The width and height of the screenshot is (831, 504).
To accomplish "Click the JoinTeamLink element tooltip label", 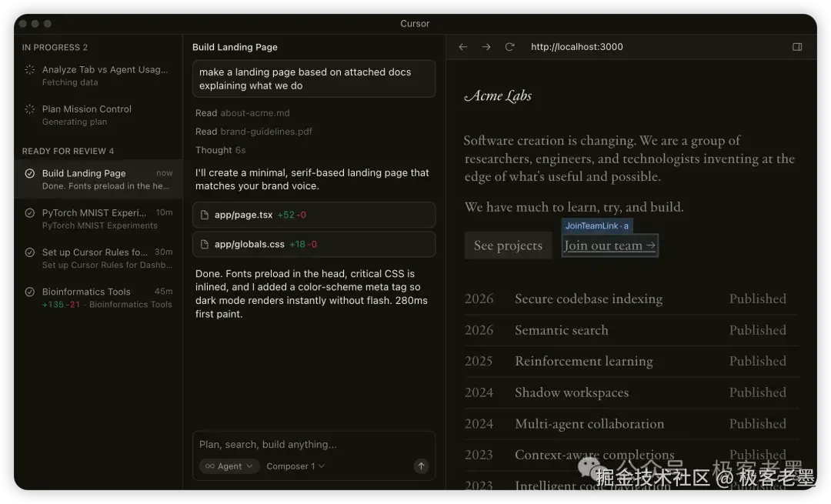I will [597, 225].
